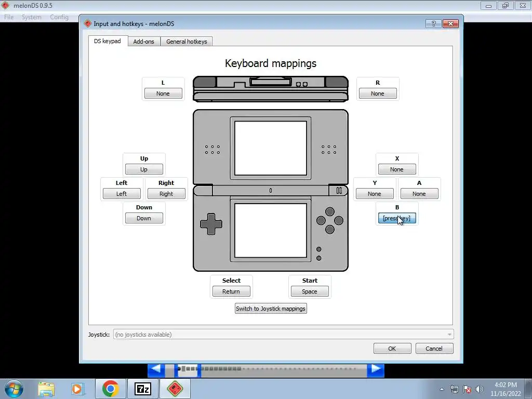Click the Up key mapping button
This screenshot has width=532, height=399.
click(144, 169)
